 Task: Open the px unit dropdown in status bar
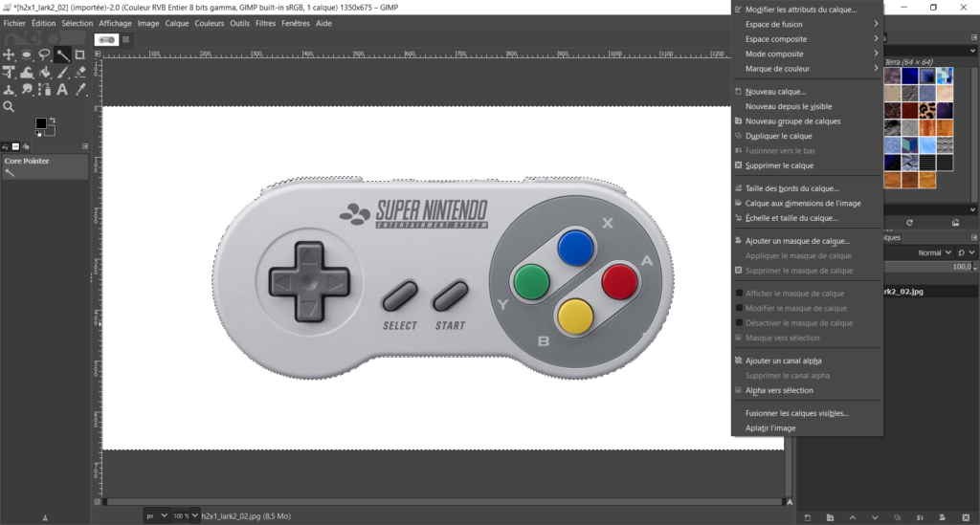157,515
